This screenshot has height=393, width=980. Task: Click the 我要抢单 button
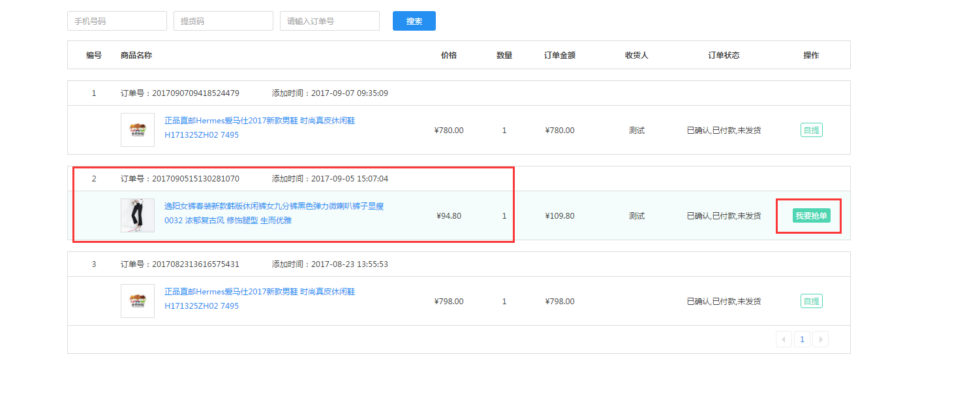click(812, 215)
